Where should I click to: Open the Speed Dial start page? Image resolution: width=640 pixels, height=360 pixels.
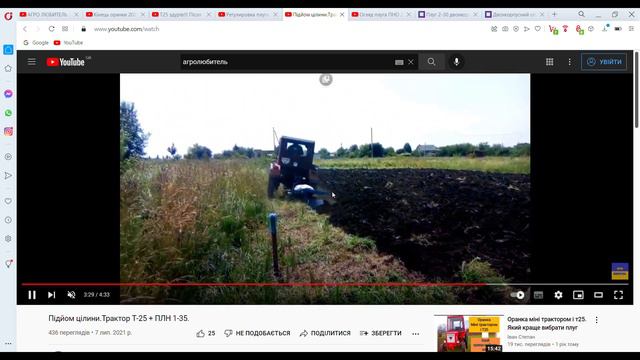pos(65,29)
